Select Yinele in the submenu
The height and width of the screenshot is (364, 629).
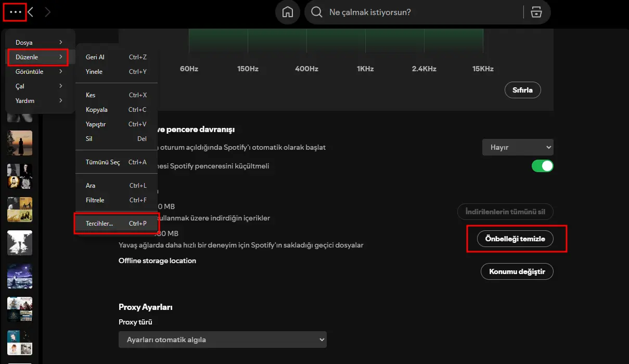[x=116, y=72]
